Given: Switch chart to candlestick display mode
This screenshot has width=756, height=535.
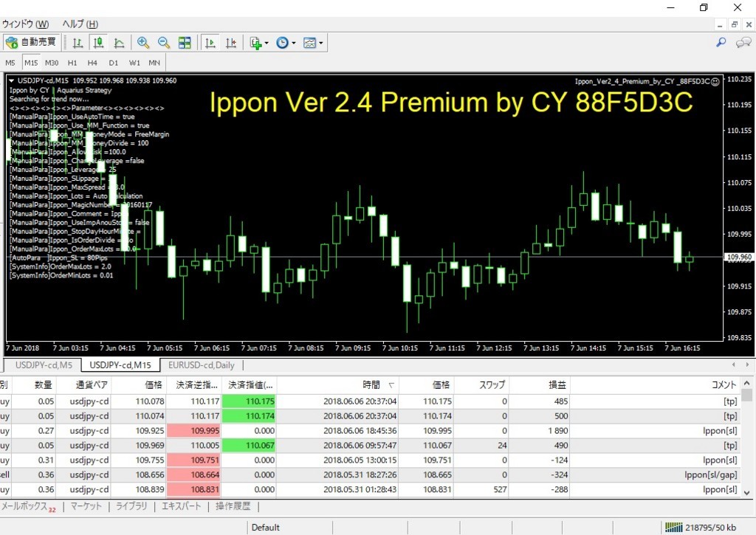Looking at the screenshot, I should coord(99,43).
